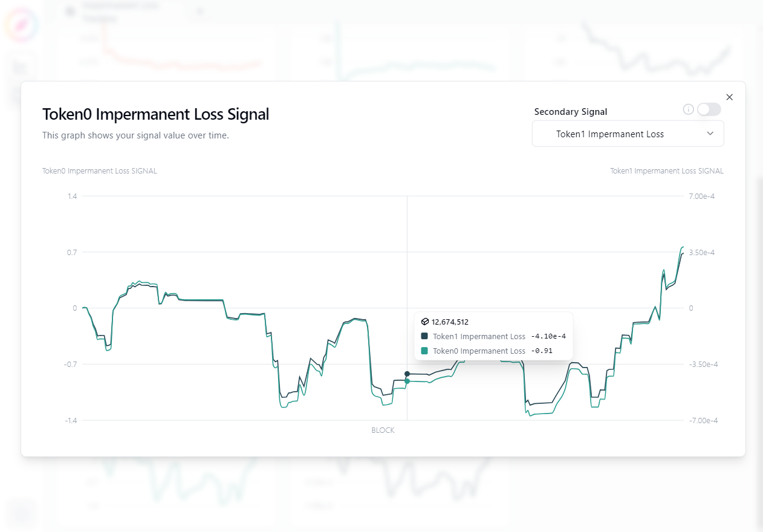The width and height of the screenshot is (763, 532).
Task: Click the blurred sidebar icon below the logo
Action: point(22,65)
